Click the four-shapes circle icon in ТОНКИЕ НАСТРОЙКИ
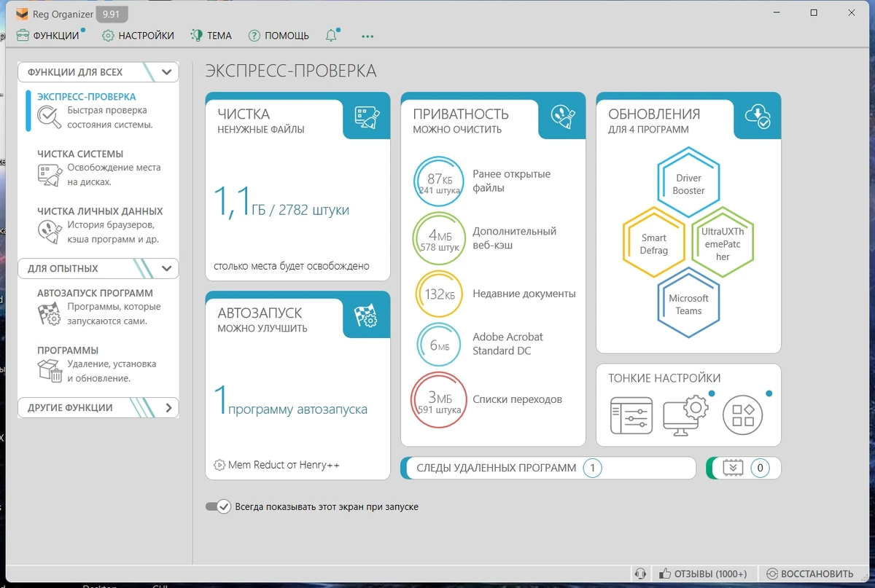This screenshot has height=588, width=875. (x=743, y=416)
